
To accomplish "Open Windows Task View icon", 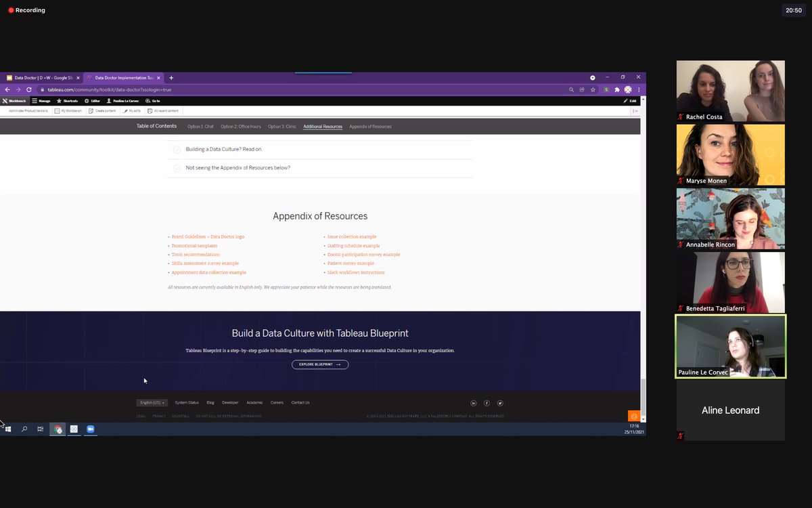I will click(x=41, y=429).
